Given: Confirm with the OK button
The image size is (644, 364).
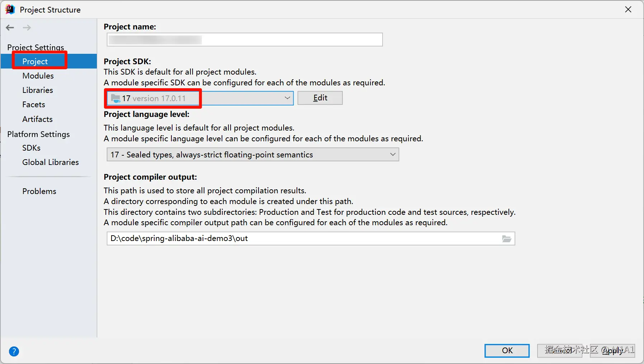Looking at the screenshot, I should [x=507, y=351].
